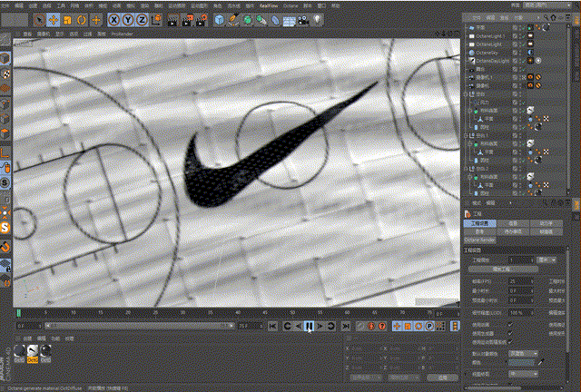Toggle the OctaneDayLight enable checkmark
Image resolution: width=581 pixels, height=392 pixels.
(523, 61)
